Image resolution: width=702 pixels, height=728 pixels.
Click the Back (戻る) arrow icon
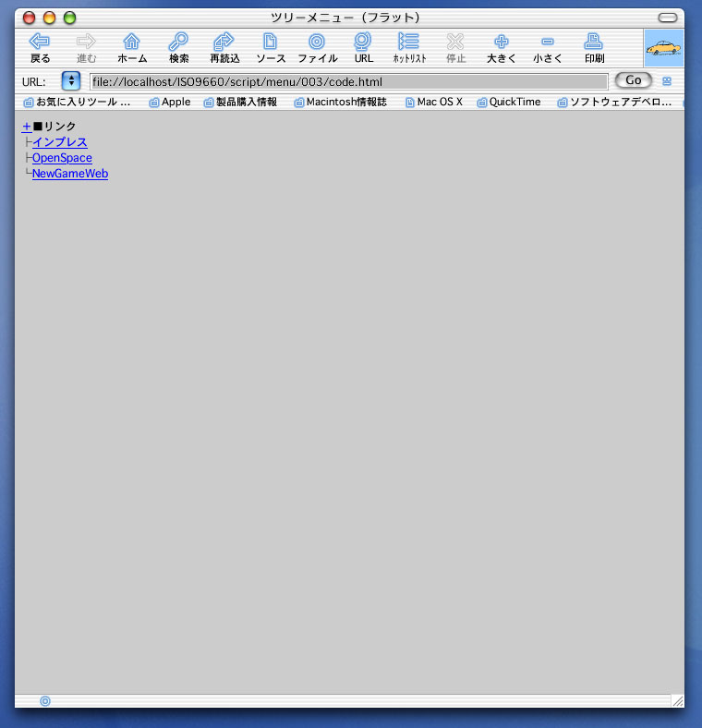pyautogui.click(x=40, y=42)
